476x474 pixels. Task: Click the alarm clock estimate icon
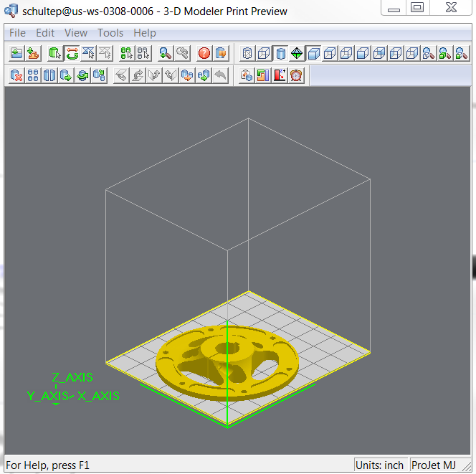point(295,75)
